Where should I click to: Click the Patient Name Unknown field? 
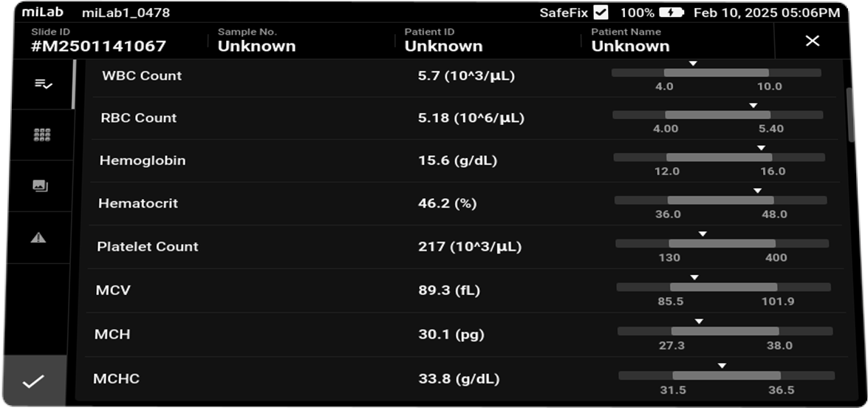click(x=630, y=46)
